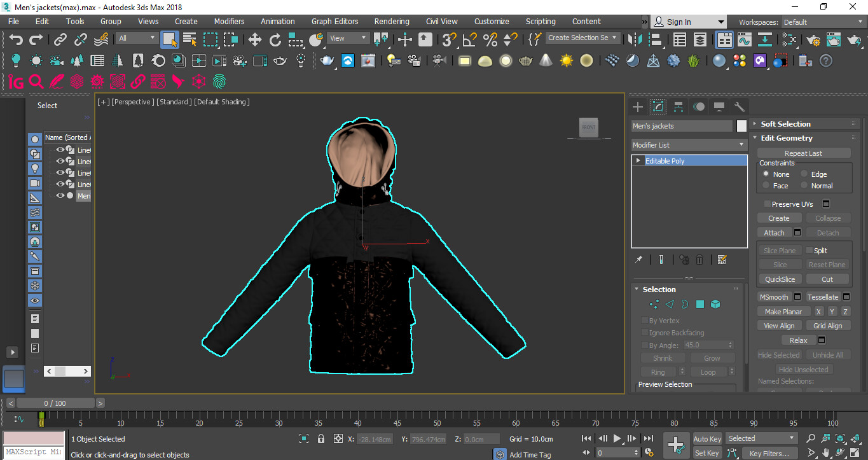Viewport: 868px width, 460px height.
Task: Hide a Line object using its eye toggle
Action: [60, 150]
